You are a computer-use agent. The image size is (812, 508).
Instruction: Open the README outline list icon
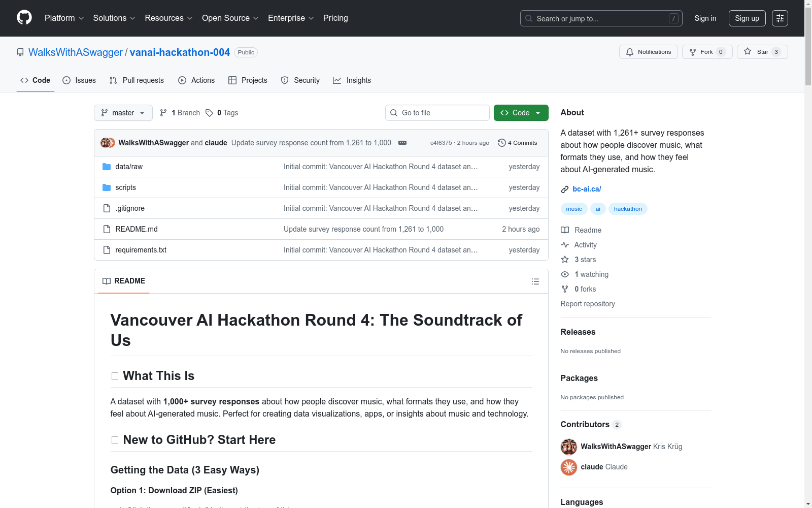535,281
